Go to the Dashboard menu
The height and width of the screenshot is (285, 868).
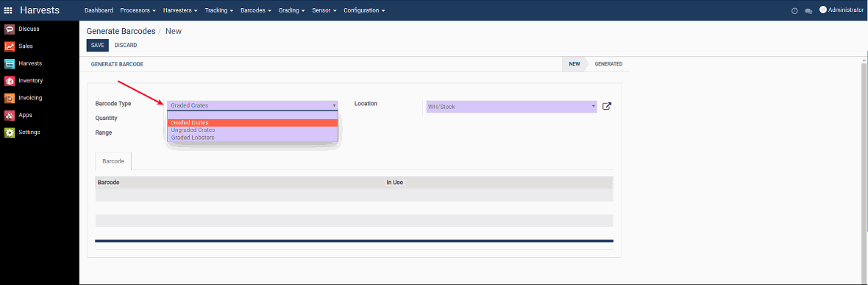[99, 10]
